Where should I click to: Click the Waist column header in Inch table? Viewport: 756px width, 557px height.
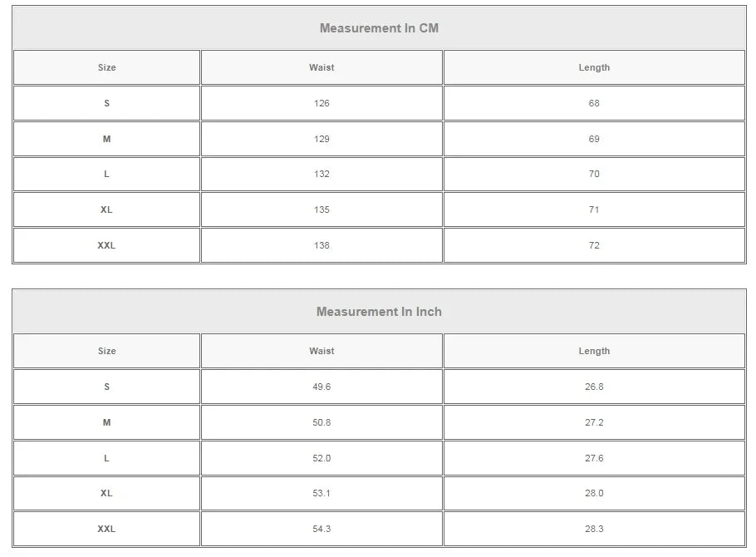pyautogui.click(x=322, y=351)
